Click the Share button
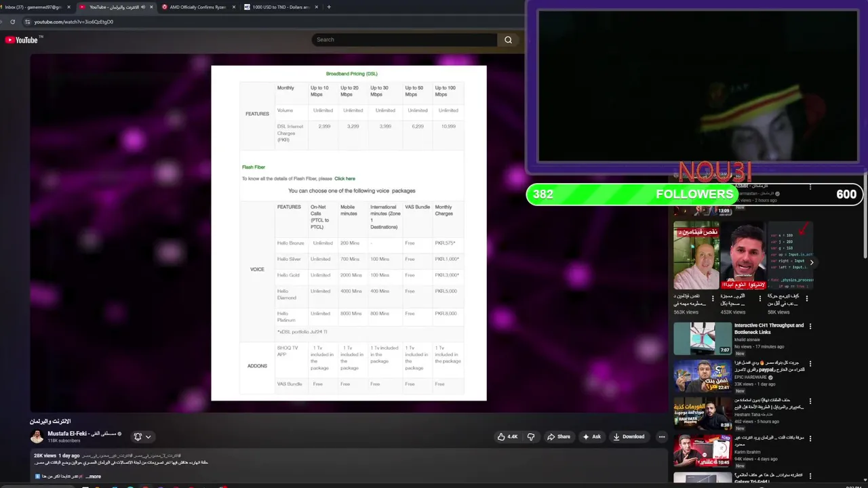This screenshot has height=488, width=868. 559,436
